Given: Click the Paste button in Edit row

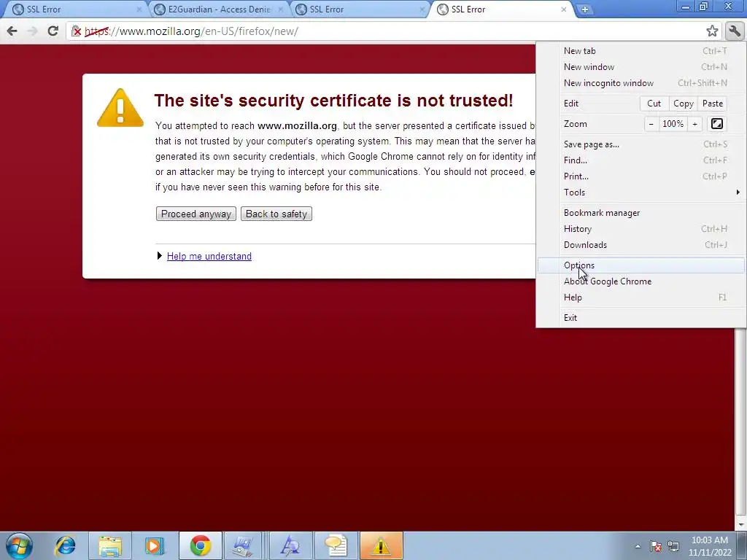Looking at the screenshot, I should 713,104.
